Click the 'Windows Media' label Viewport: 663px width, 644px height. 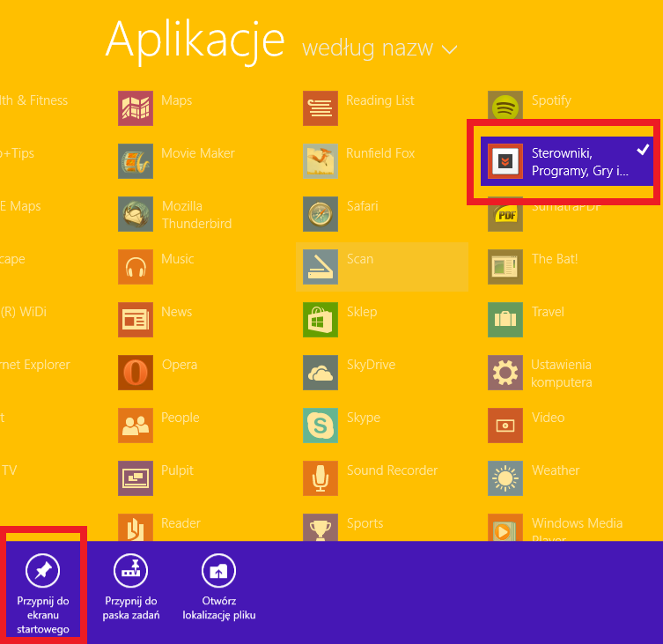point(577,523)
